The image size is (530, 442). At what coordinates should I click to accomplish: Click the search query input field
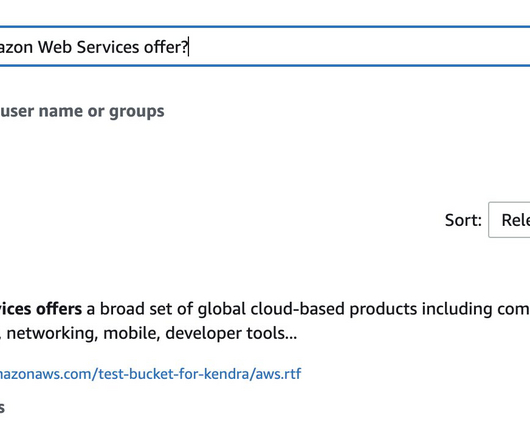(265, 47)
